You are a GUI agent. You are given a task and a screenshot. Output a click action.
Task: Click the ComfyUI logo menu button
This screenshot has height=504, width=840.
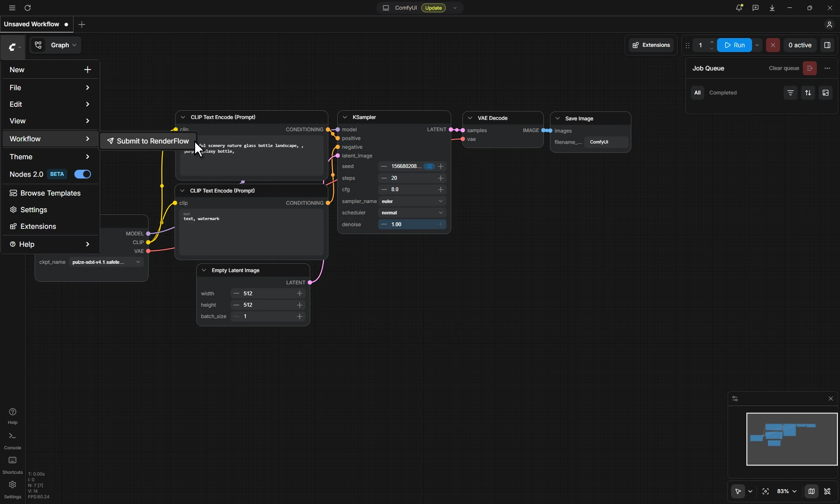coord(13,47)
